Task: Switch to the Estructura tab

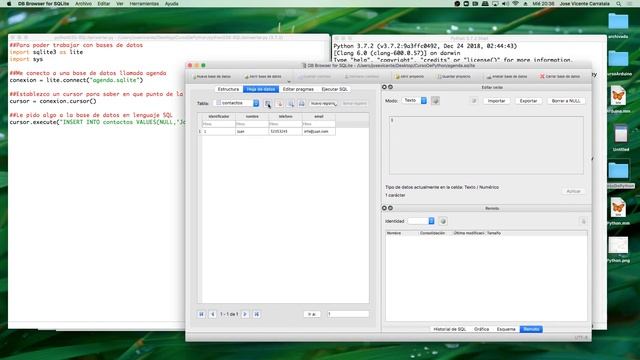Action: [228, 89]
